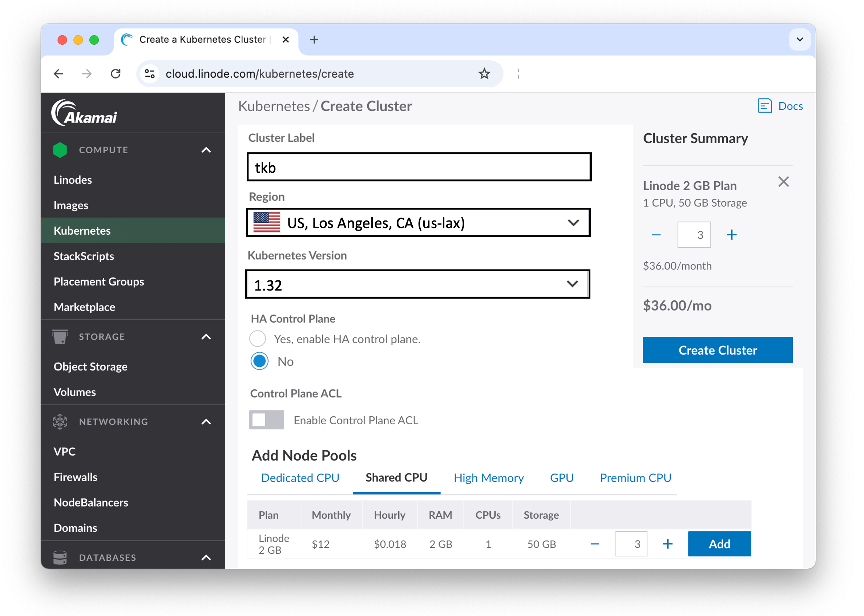This screenshot has width=864, height=616.
Task: Switch to the High Memory tab
Action: coord(489,478)
